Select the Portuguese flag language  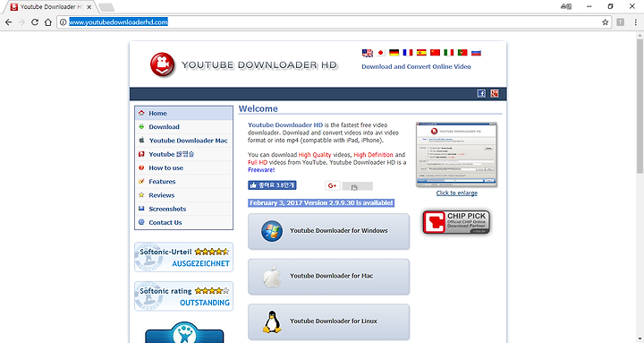tap(462, 53)
